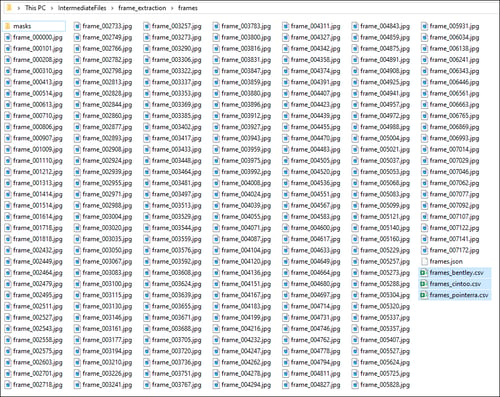
Task: Select the file name frame_002860.jpg
Action: click(107, 116)
